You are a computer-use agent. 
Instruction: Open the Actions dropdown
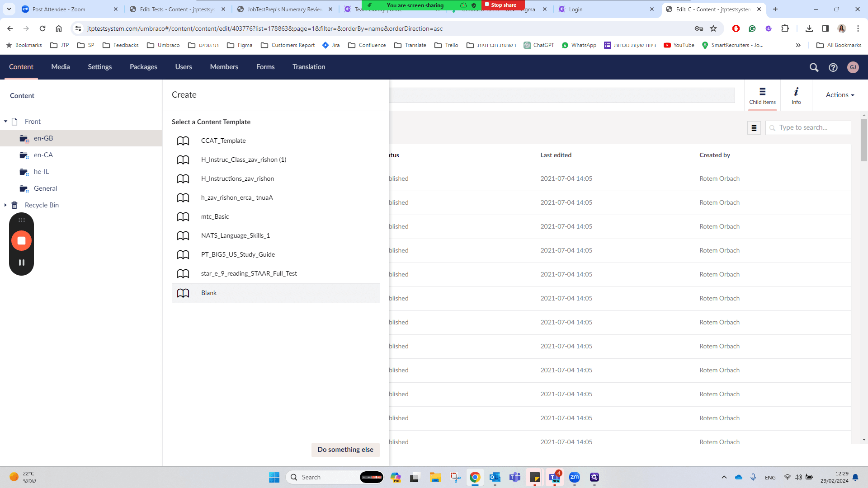point(840,95)
